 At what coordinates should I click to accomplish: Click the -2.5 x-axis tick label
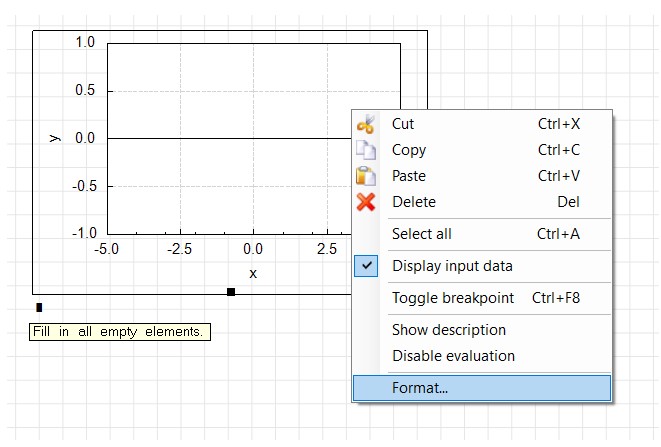pos(180,247)
